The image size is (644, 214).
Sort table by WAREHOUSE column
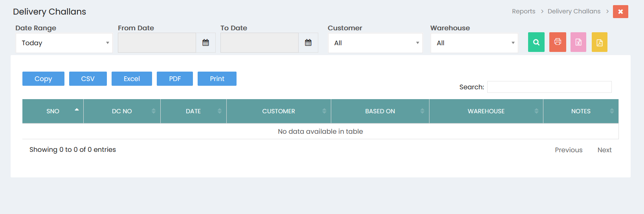486,111
